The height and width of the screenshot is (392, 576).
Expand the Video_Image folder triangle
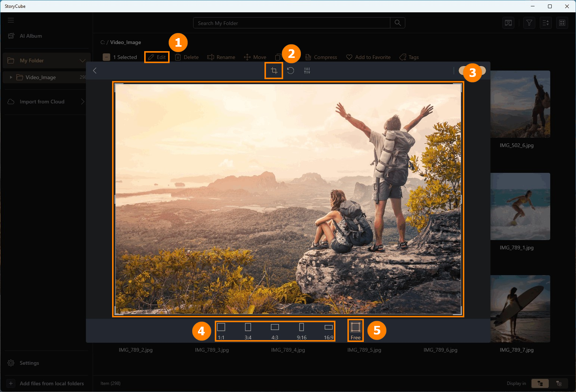pyautogui.click(x=11, y=77)
